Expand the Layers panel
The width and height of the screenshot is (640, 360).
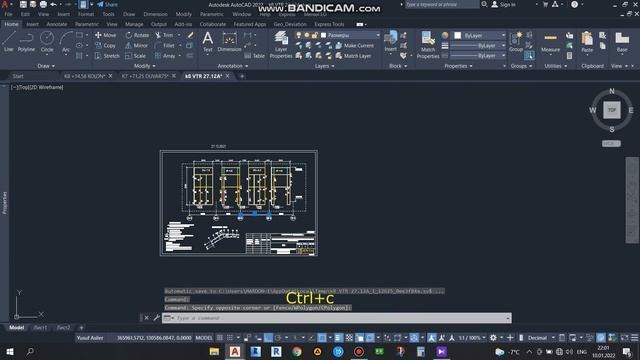324,66
